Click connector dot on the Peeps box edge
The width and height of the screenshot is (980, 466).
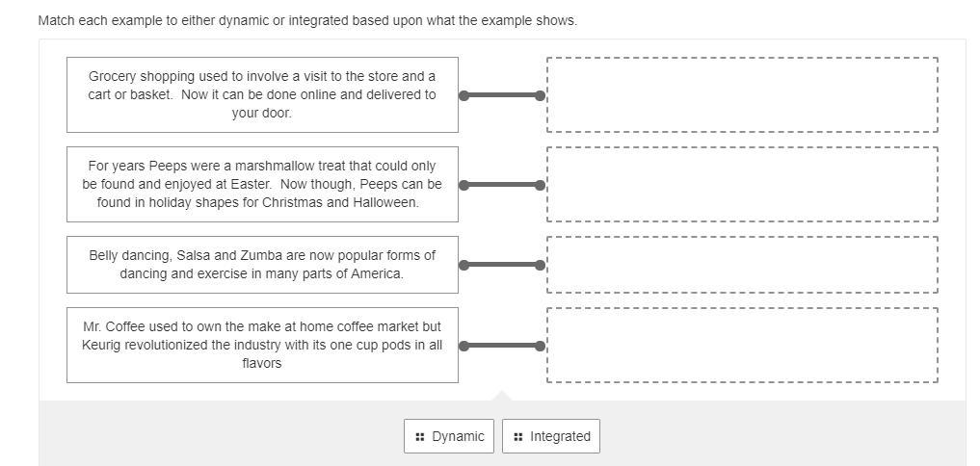click(x=464, y=185)
